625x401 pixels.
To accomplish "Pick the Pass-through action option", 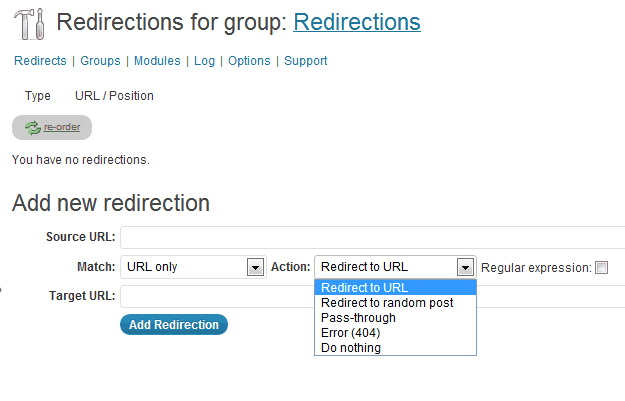I will tap(358, 318).
